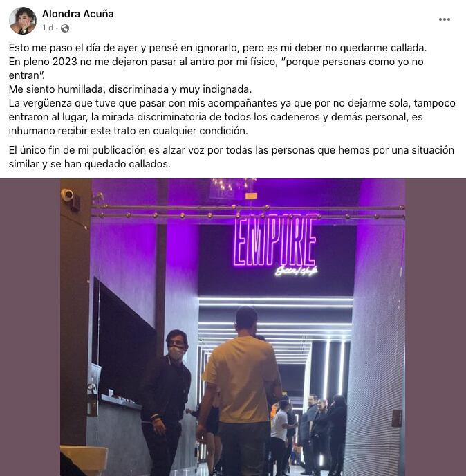Click the line "Me siento humillada, discriminada"

(130, 89)
